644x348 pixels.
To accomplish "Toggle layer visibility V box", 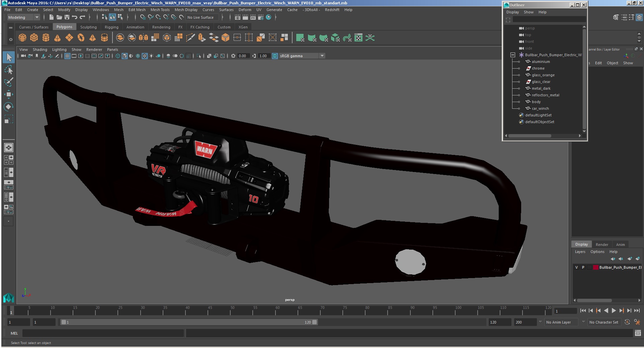I will point(576,267).
